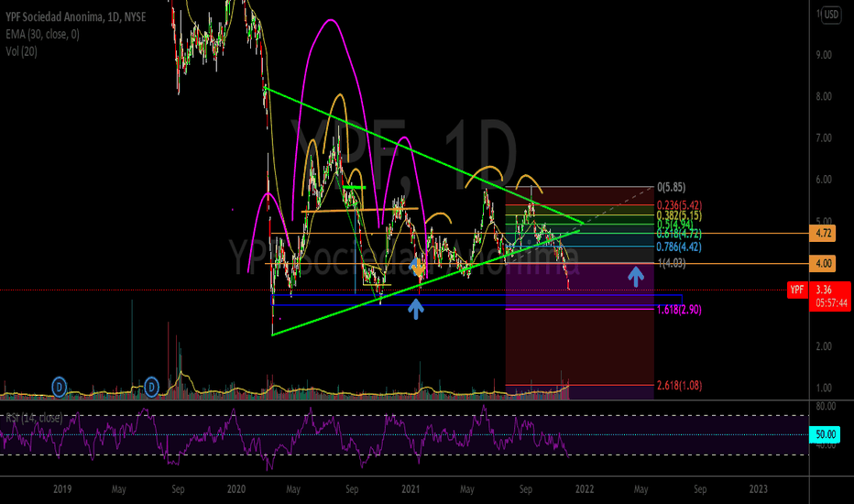The image size is (854, 504).
Task: Click the May label right after 2022
Action: pyautogui.click(x=641, y=489)
